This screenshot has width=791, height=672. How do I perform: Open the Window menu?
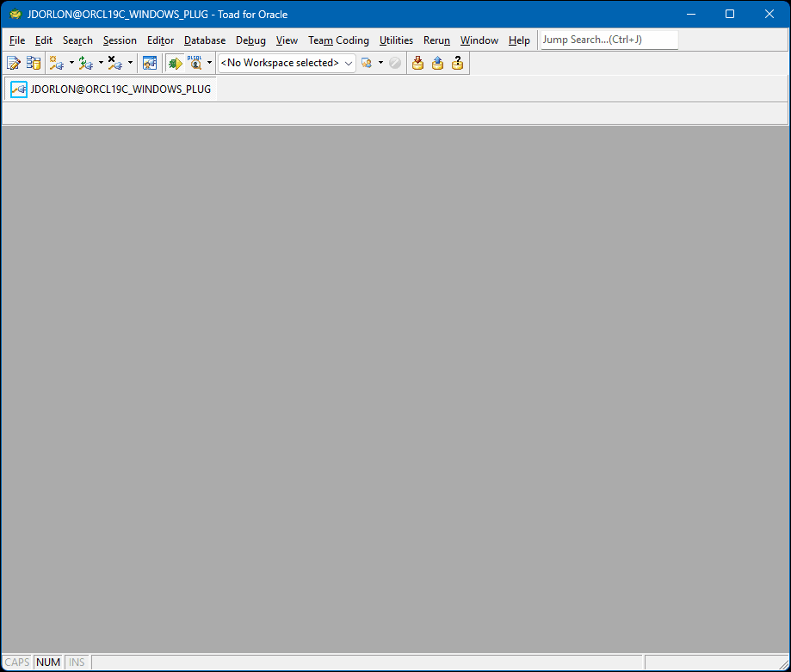pos(479,40)
